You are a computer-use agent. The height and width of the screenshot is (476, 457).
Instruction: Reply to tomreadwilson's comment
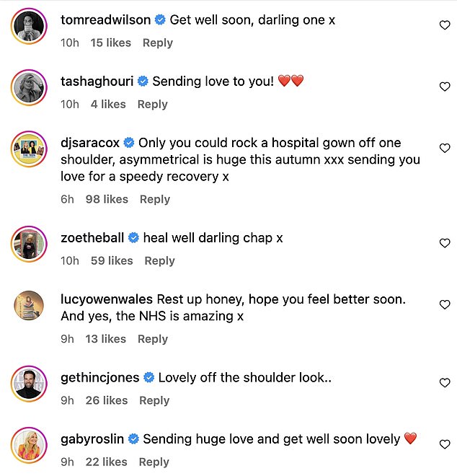coord(157,43)
